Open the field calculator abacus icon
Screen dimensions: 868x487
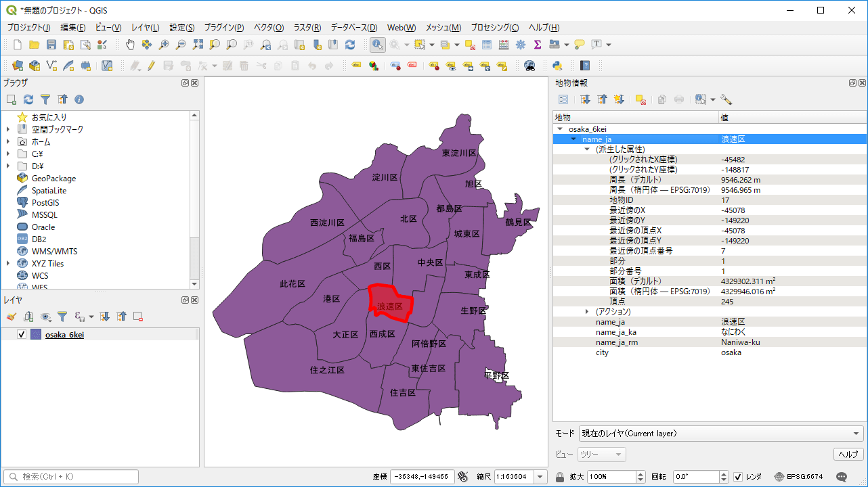click(504, 45)
